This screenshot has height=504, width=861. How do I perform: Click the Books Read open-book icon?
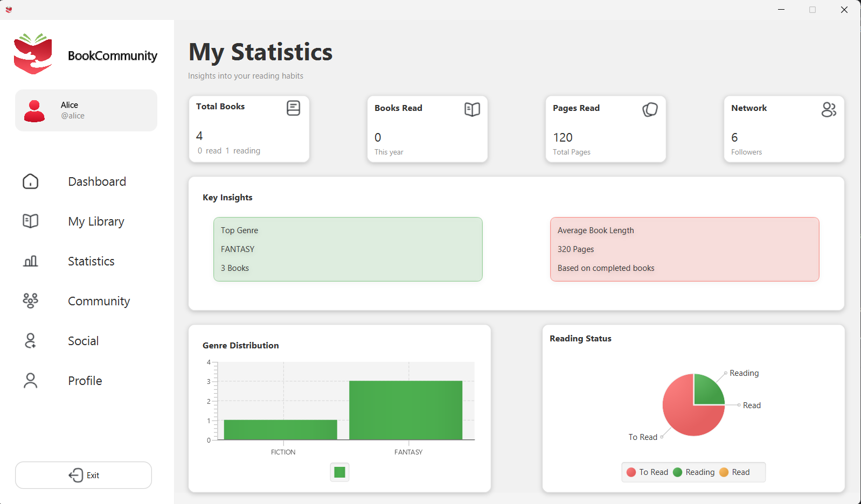472,110
